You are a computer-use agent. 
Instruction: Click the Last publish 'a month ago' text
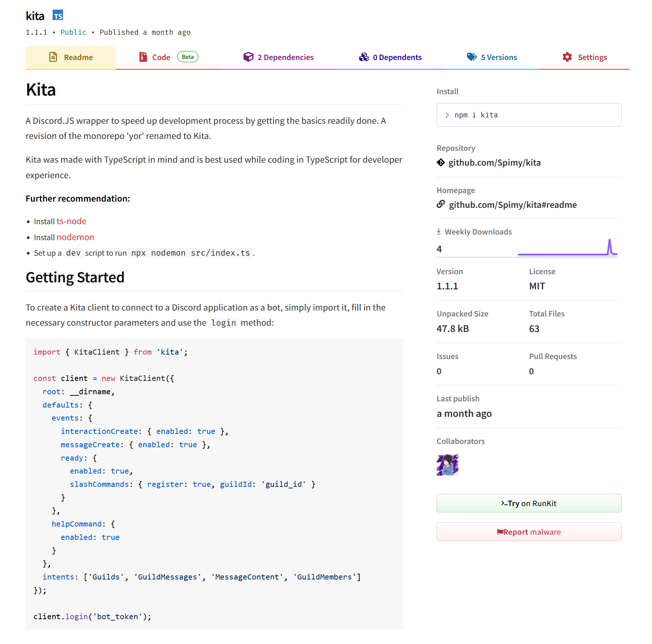click(464, 414)
